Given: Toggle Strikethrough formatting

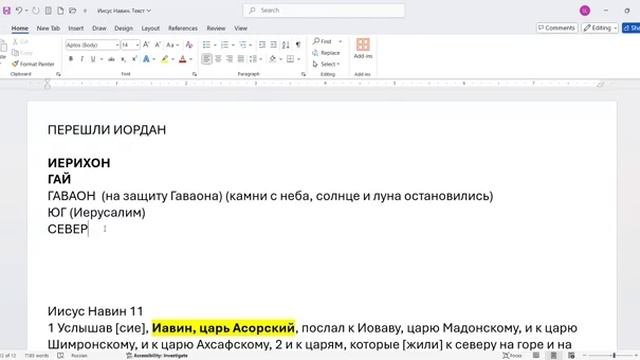Looking at the screenshot, I should pyautogui.click(x=111, y=60).
